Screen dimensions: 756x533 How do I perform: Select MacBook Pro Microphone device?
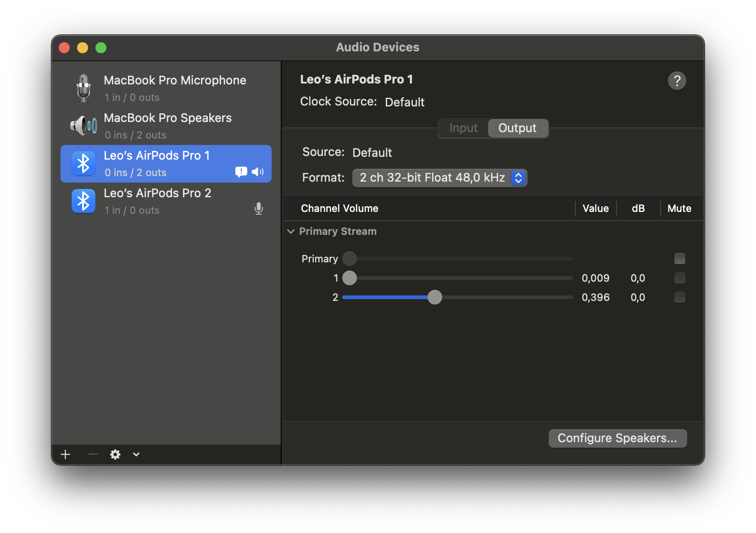pyautogui.click(x=166, y=89)
